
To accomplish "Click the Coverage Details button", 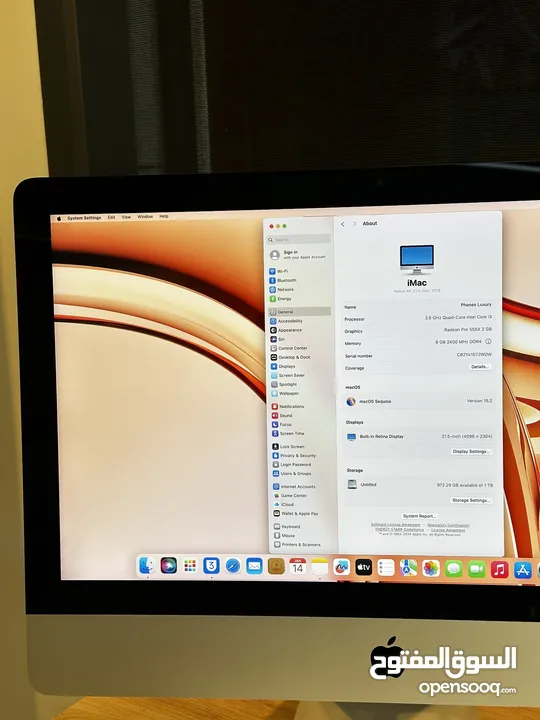I will coord(480,366).
